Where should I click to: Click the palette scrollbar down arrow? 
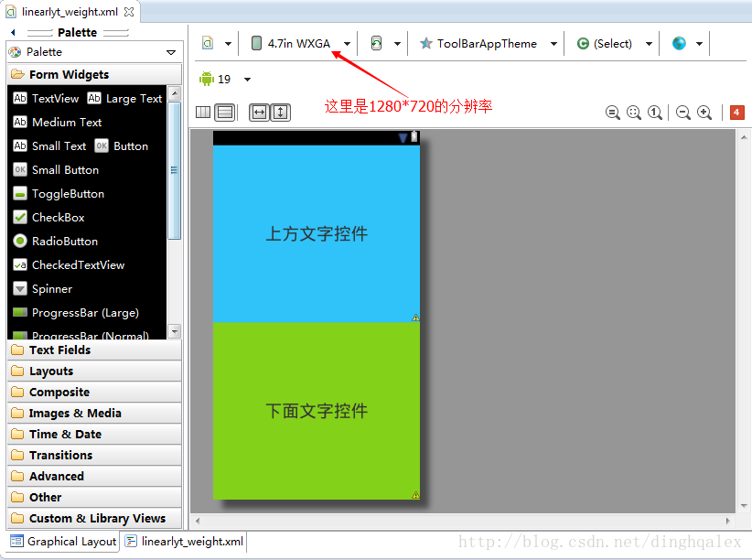(x=175, y=331)
